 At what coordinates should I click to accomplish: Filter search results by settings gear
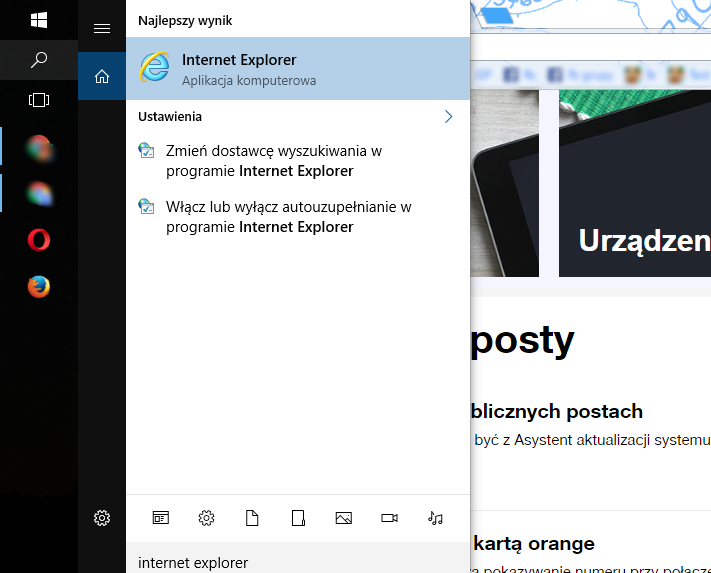206,518
